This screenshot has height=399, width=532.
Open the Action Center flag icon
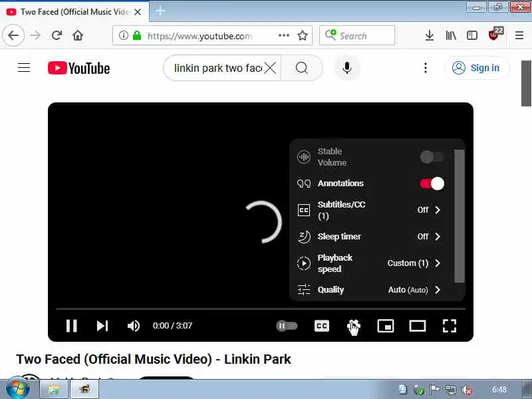pyautogui.click(x=435, y=390)
